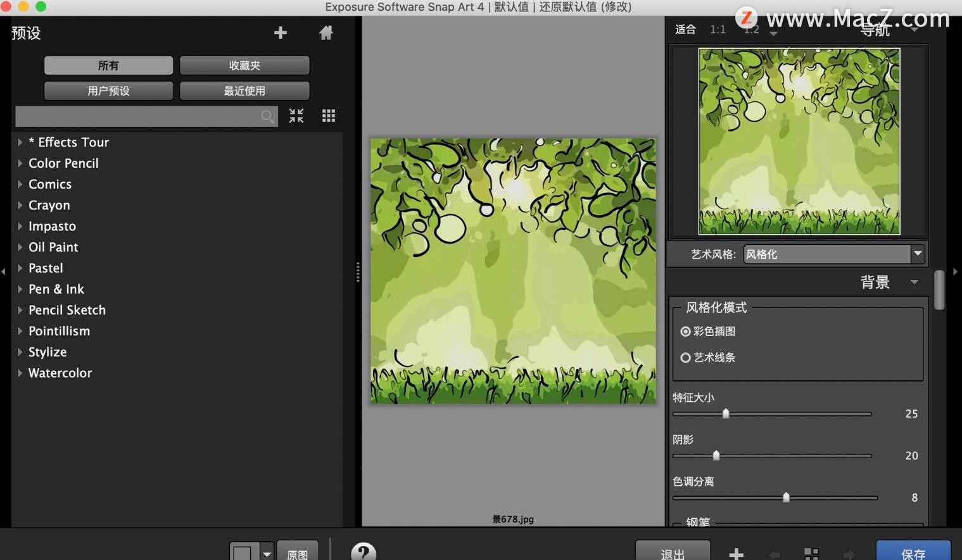Click the 色调分离 value 8

tap(915, 498)
